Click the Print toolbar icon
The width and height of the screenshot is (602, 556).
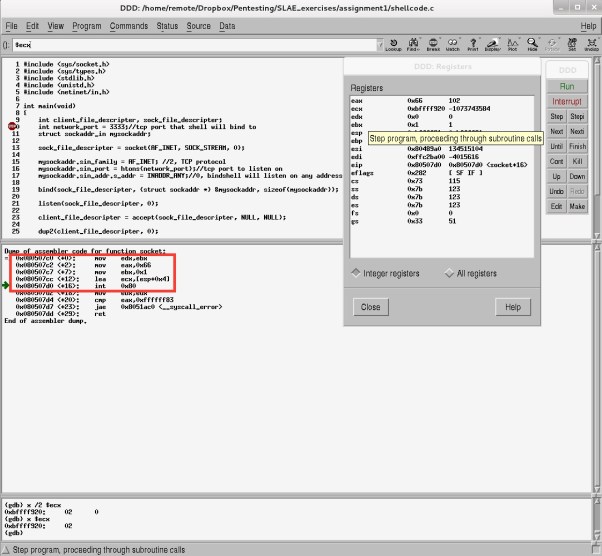tap(472, 44)
